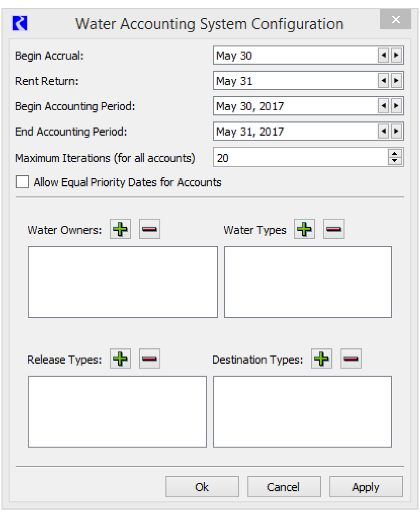
Task: Click inside the Water Owners list box
Action: pos(122,282)
